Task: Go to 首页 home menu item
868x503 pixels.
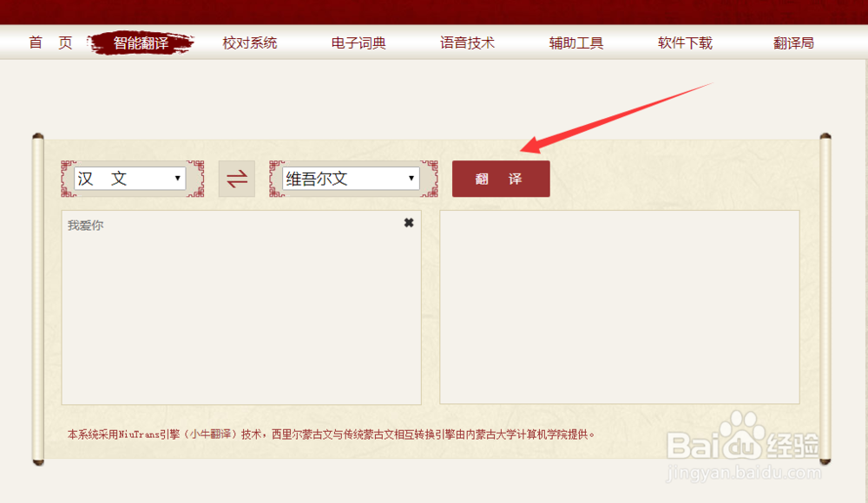Action: click(x=50, y=42)
